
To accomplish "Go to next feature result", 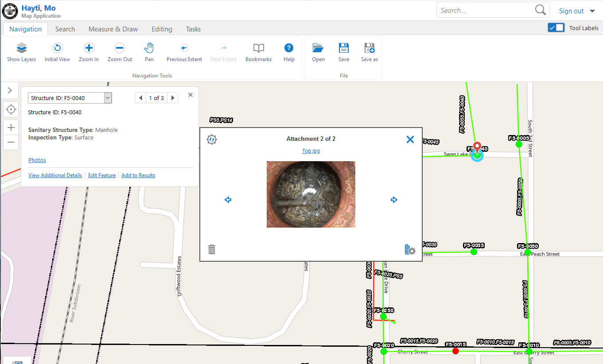I will (x=173, y=98).
